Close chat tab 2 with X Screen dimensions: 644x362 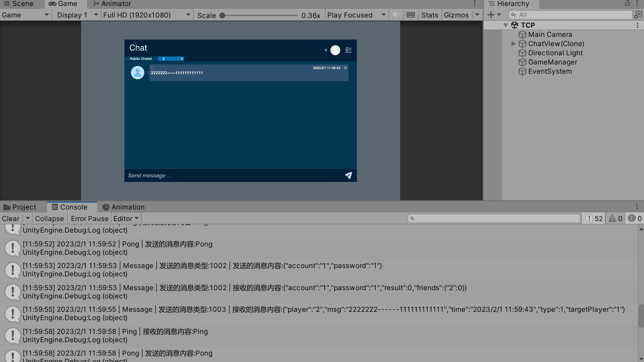point(182,59)
